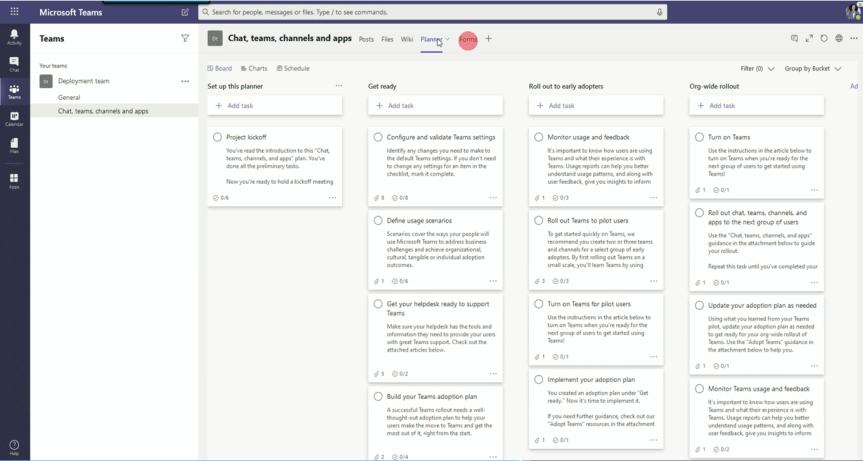This screenshot has width=863, height=461.
Task: Open Apps in the left rail
Action: (x=14, y=181)
